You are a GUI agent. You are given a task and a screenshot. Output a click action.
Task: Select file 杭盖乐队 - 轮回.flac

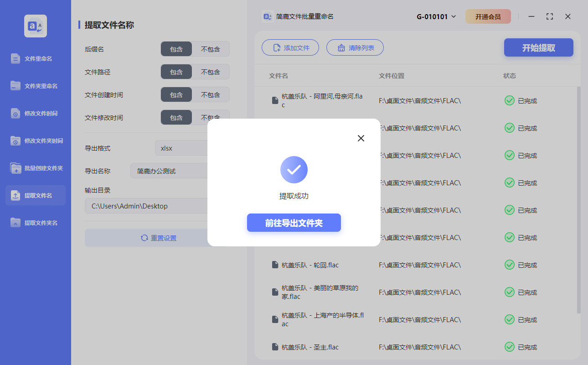pyautogui.click(x=310, y=265)
